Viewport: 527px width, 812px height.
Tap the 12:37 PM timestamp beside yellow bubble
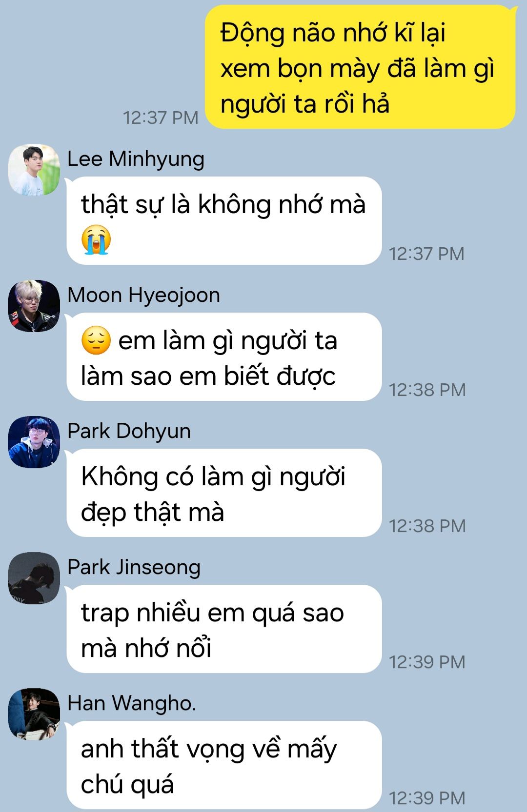(x=161, y=118)
